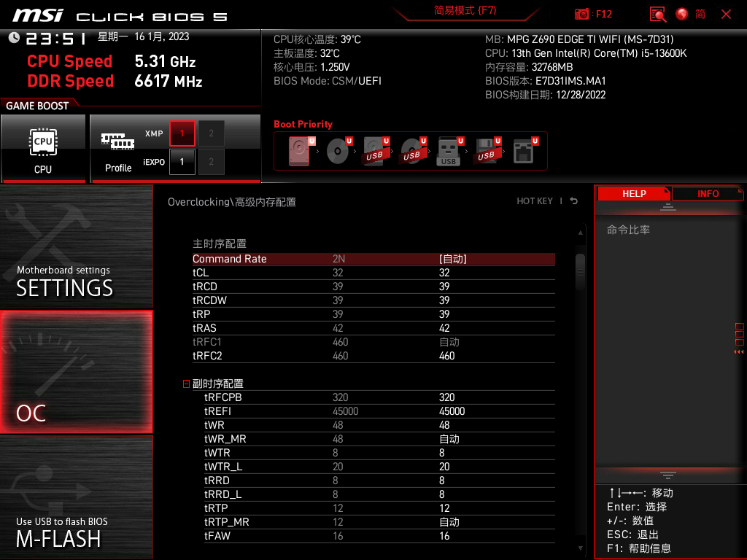
Task: Click the red arrows at right panel edge
Action: pyautogui.click(x=738, y=352)
